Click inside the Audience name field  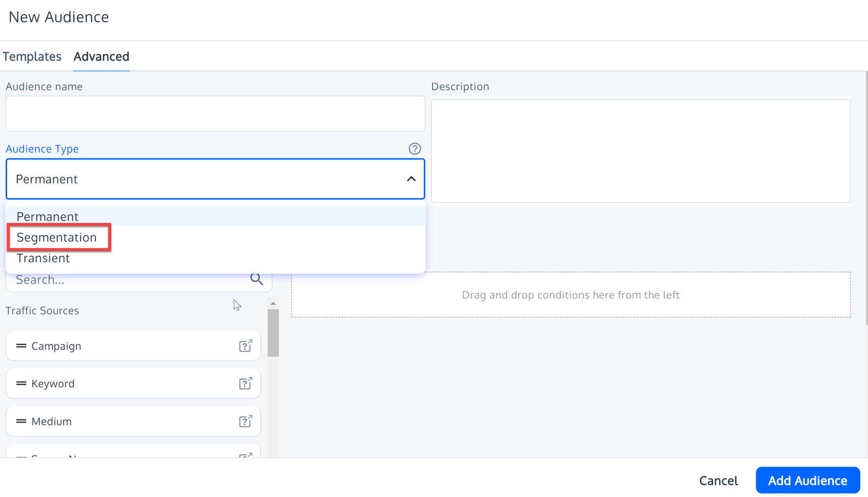point(215,114)
